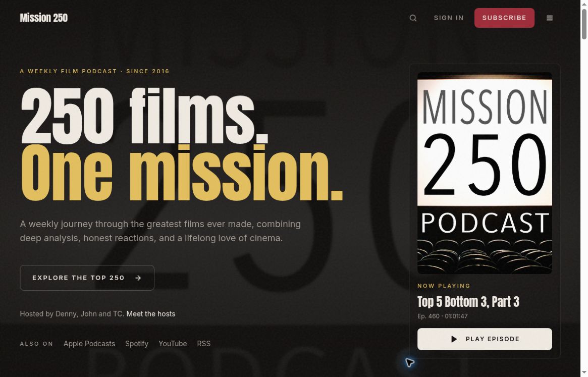Click the 'Now Playing' label
This screenshot has height=377, width=588.
tap(444, 286)
